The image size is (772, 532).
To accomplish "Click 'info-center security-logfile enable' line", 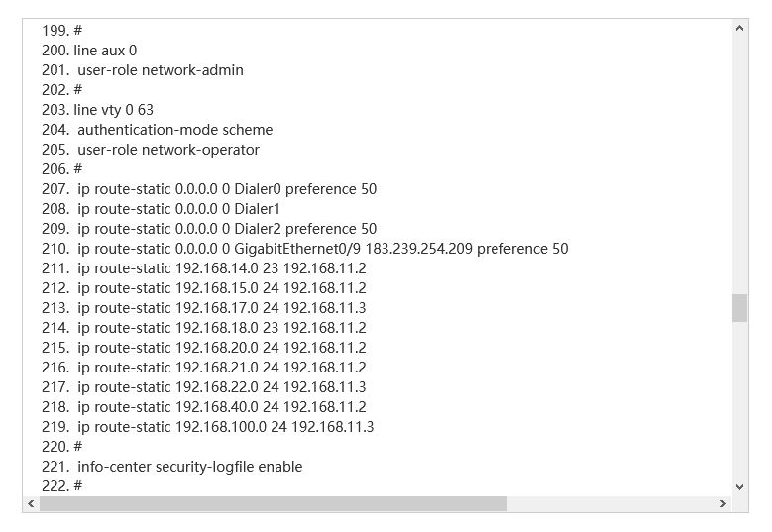I will click(189, 467).
